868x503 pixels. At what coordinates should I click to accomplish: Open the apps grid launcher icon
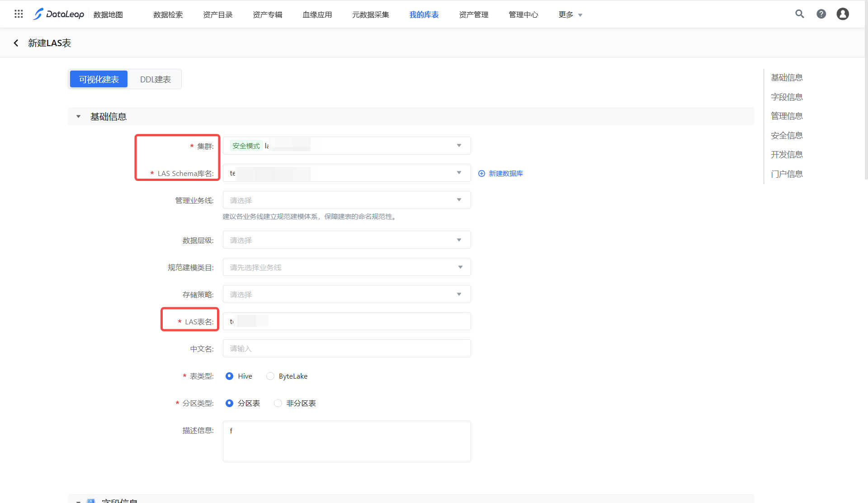click(x=19, y=14)
